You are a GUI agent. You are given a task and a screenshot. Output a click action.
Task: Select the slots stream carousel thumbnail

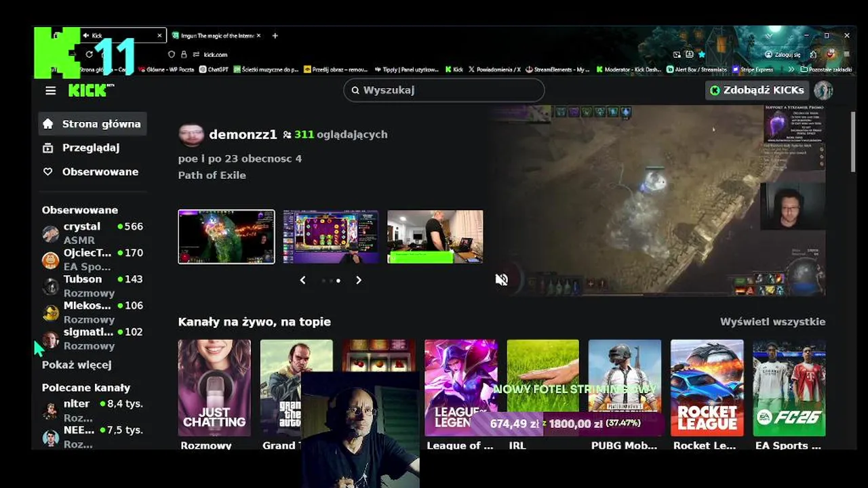[331, 237]
